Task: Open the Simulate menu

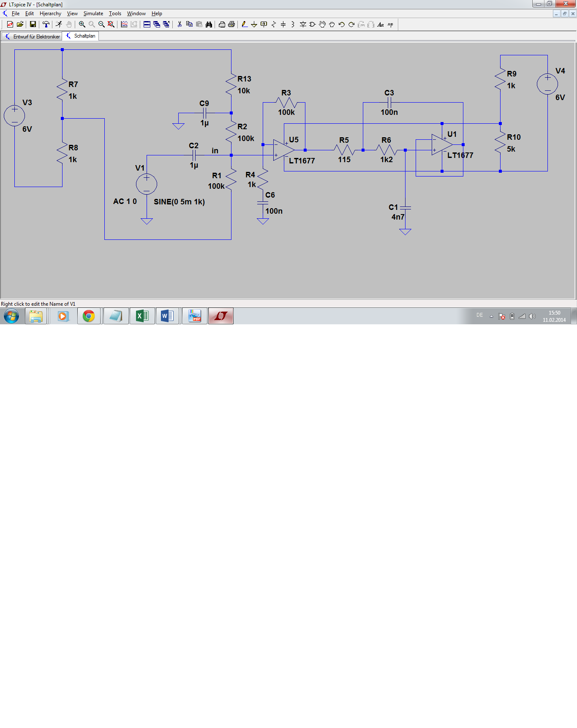Action: (93, 14)
